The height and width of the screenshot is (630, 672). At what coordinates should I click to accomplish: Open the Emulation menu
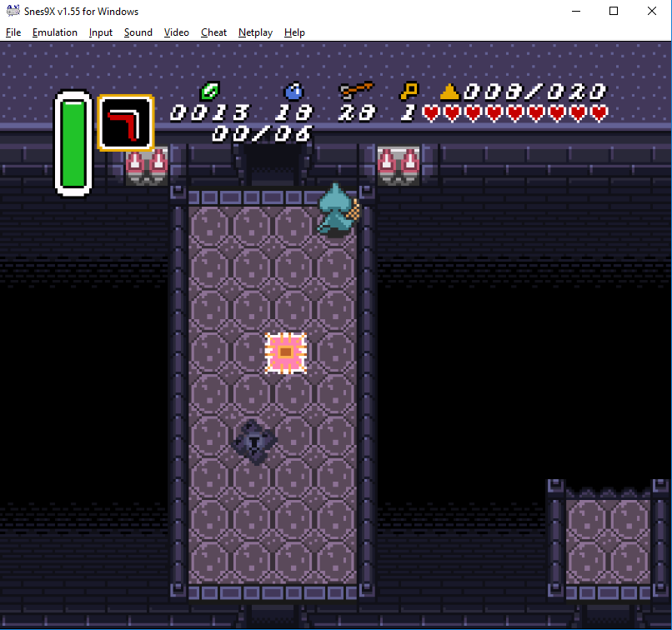coord(55,32)
